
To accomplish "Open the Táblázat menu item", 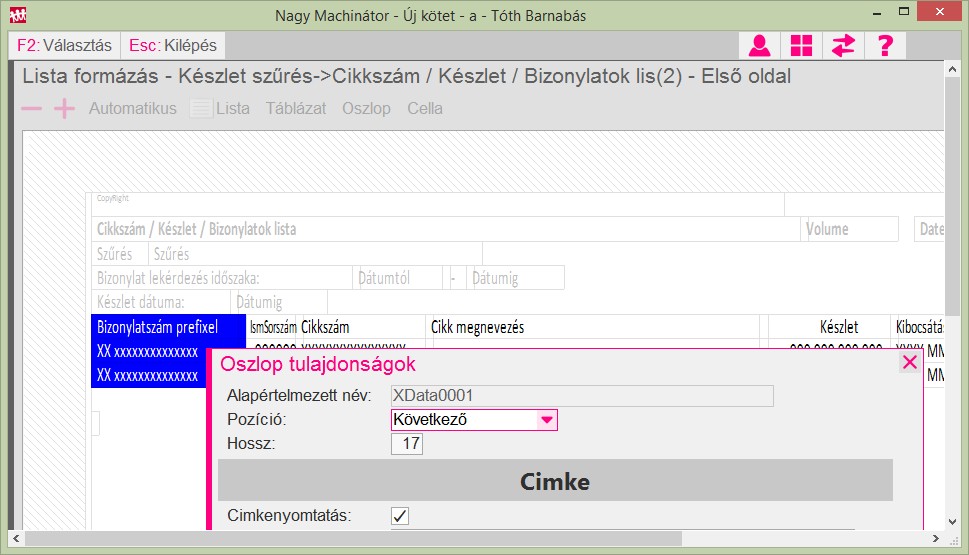I will [x=296, y=109].
